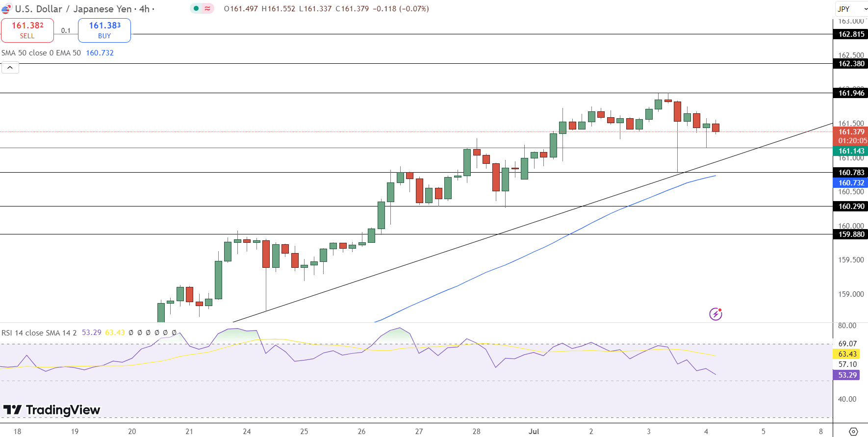Click the BUY 161.383 button
The width and height of the screenshot is (868, 437).
pyautogui.click(x=104, y=30)
